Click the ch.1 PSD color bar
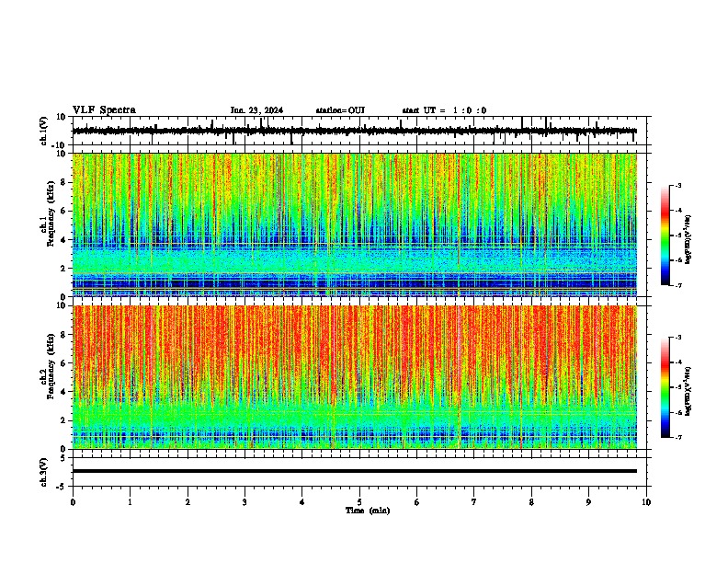The height and width of the screenshot is (563, 728). (x=665, y=236)
